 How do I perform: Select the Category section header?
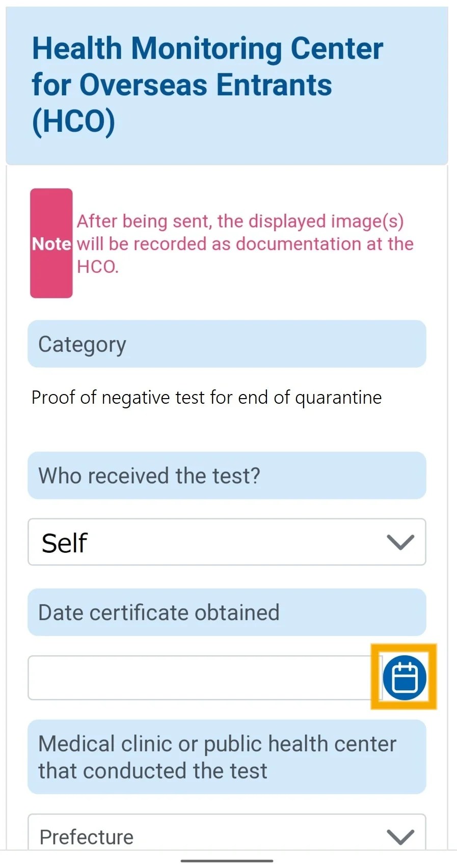tap(227, 344)
